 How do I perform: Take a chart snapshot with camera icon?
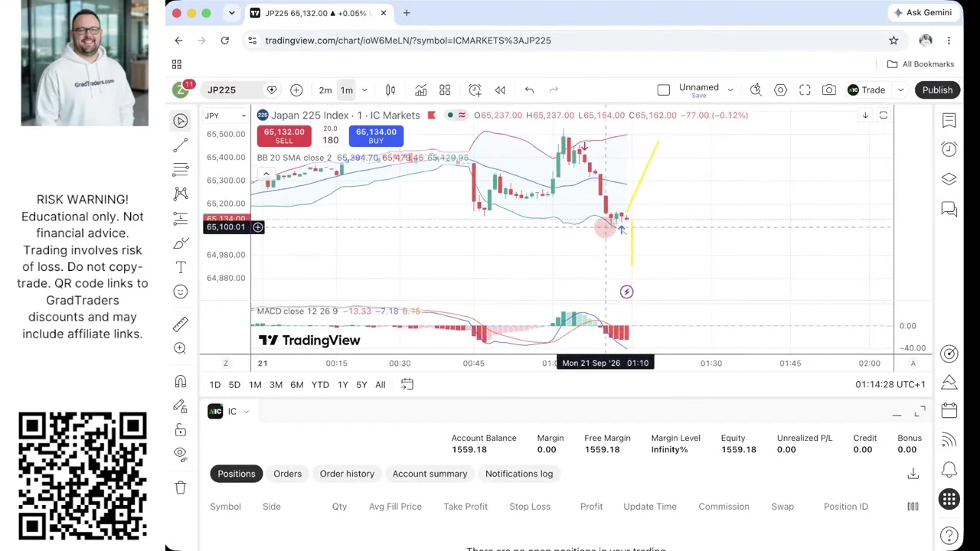click(829, 90)
